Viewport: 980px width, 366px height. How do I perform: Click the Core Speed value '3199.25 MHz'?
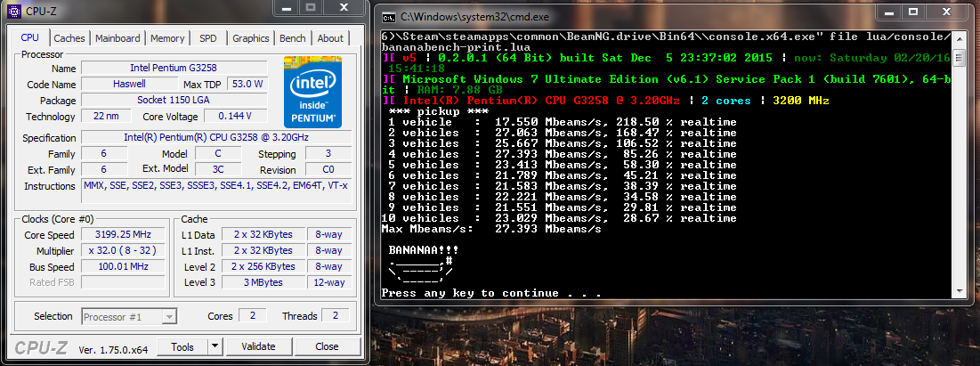coord(123,235)
